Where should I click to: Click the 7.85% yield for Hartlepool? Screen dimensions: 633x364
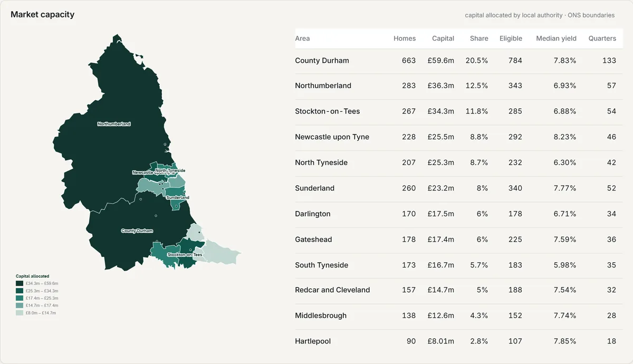click(x=565, y=341)
